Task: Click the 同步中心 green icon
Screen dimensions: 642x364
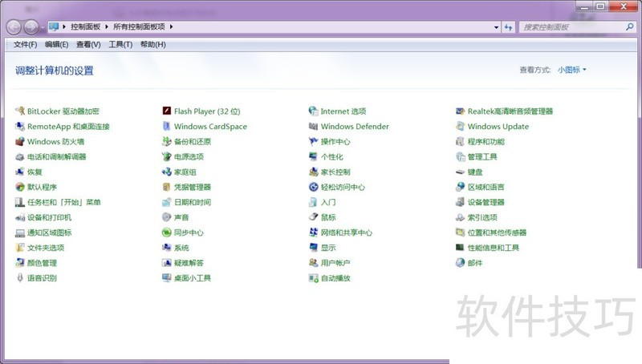Action: (167, 233)
